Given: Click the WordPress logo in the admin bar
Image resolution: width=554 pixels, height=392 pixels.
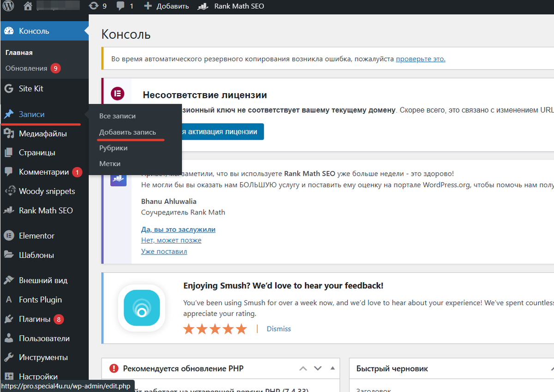Looking at the screenshot, I should [8, 6].
